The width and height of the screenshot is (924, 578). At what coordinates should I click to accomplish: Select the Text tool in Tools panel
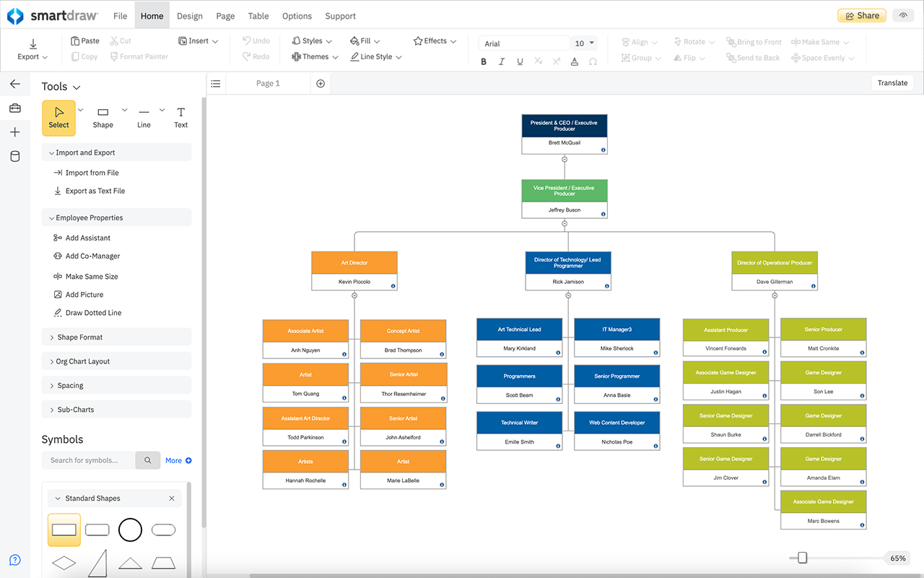tap(180, 118)
